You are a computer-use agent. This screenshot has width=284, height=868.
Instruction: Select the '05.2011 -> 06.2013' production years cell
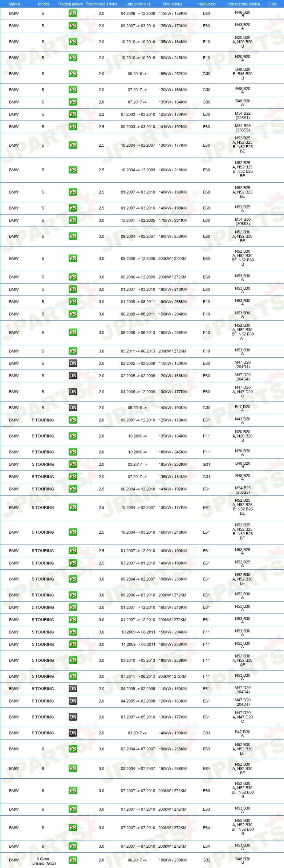(138, 351)
